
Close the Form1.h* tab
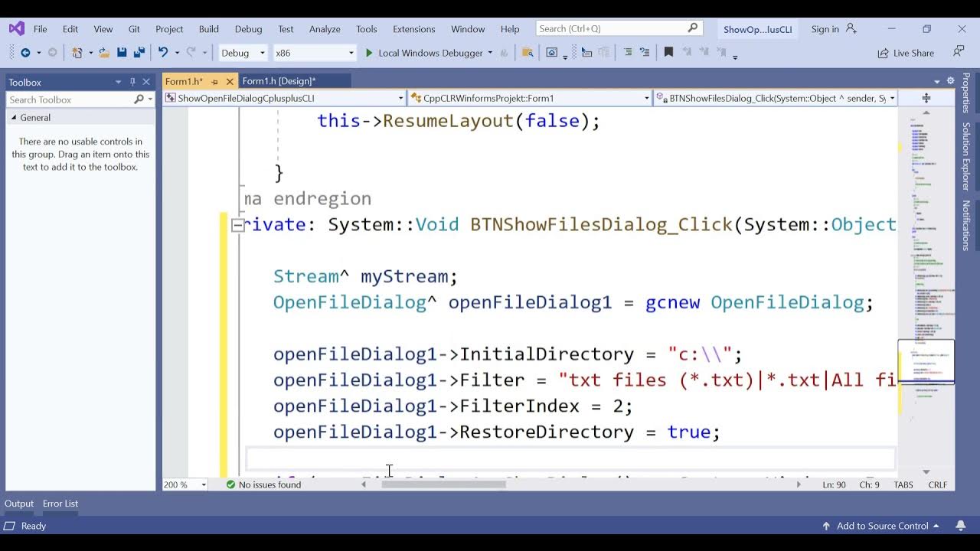[x=230, y=81]
